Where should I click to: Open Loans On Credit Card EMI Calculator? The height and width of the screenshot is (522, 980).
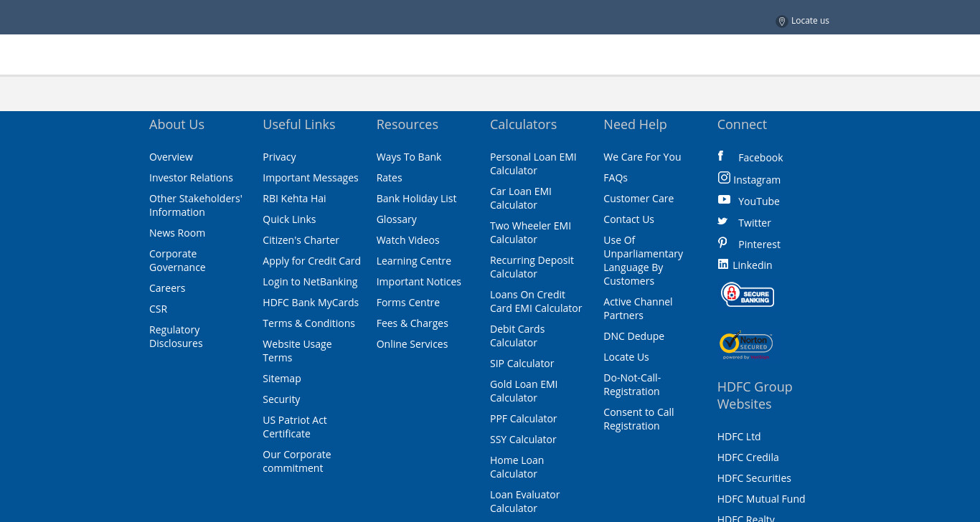(536, 301)
